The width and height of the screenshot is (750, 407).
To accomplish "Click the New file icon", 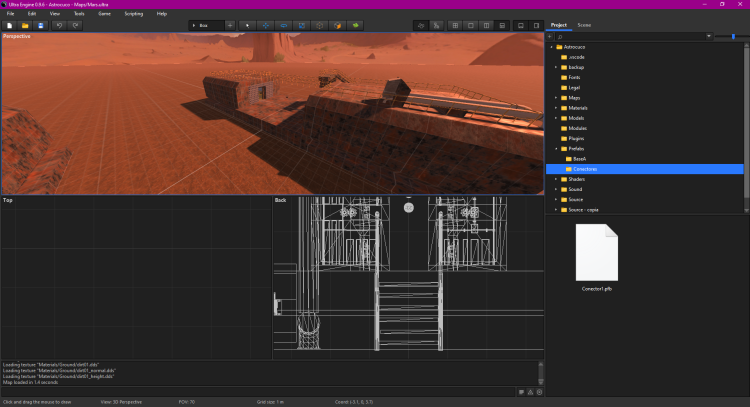I will tap(9, 24).
